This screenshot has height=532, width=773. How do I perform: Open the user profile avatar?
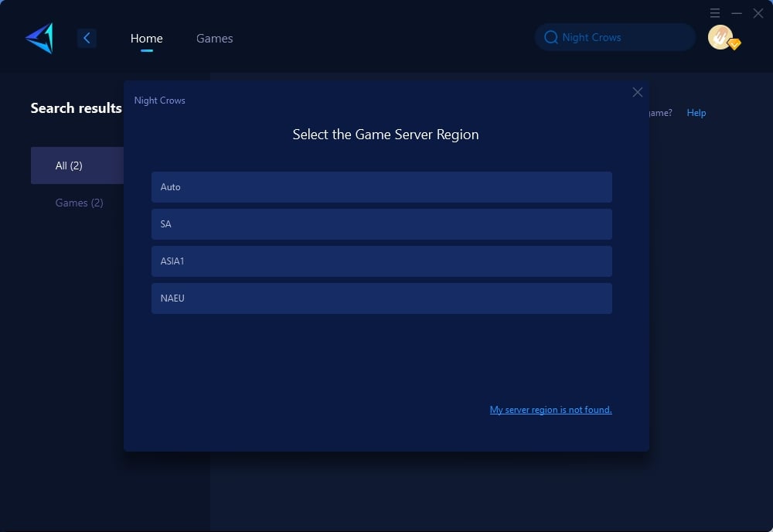point(720,37)
